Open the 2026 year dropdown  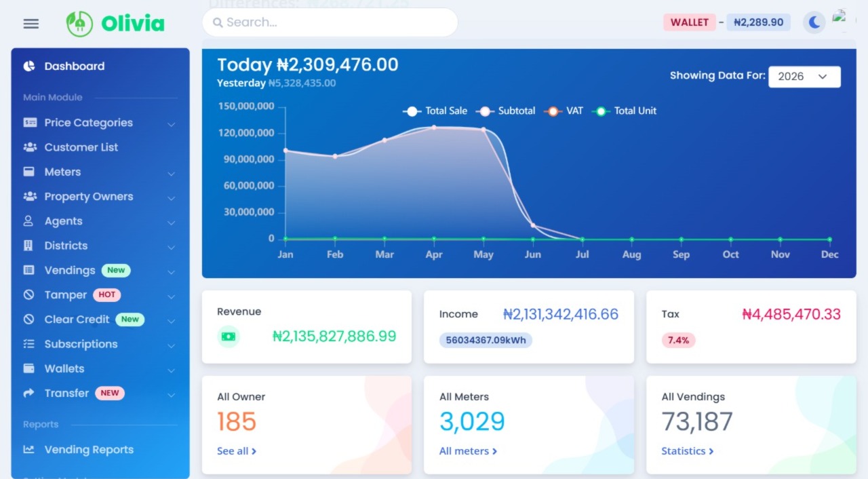click(x=804, y=77)
